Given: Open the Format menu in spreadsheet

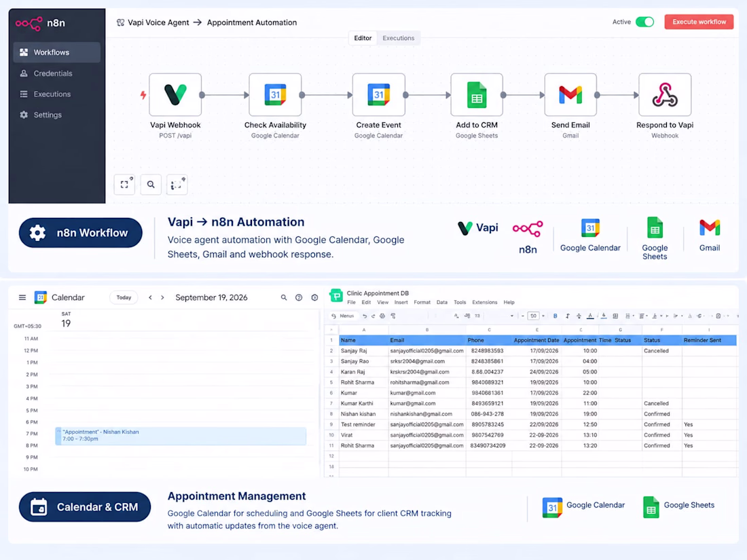Looking at the screenshot, I should coord(422,302).
